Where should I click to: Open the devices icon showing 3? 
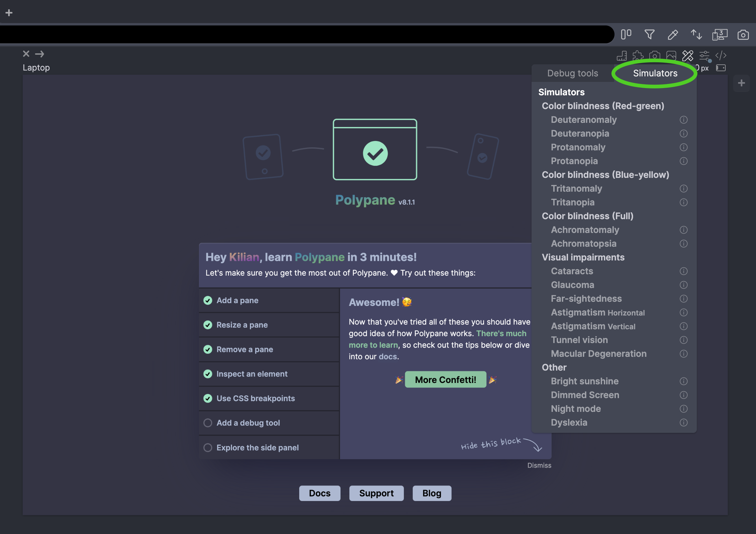tap(720, 34)
